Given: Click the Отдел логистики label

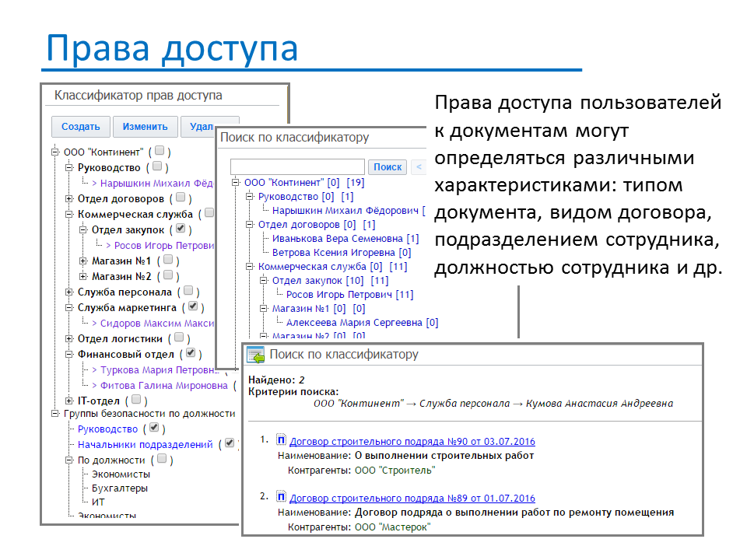Looking at the screenshot, I should (x=120, y=339).
